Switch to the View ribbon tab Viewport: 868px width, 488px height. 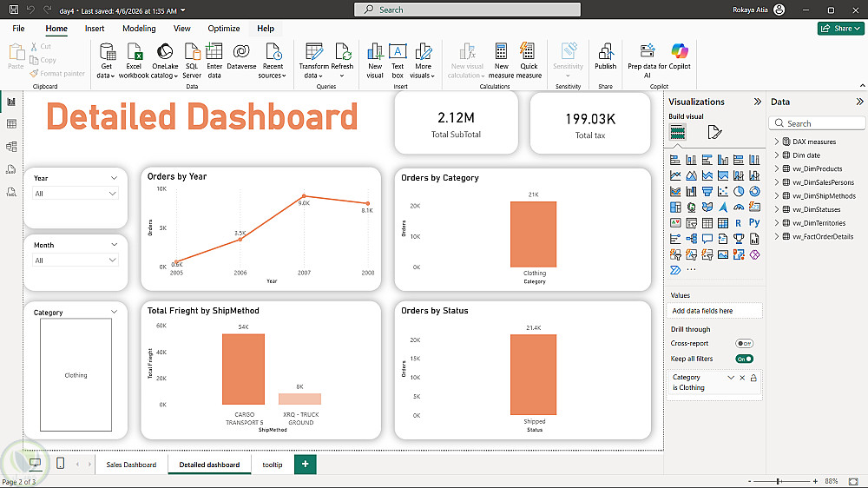(x=181, y=29)
